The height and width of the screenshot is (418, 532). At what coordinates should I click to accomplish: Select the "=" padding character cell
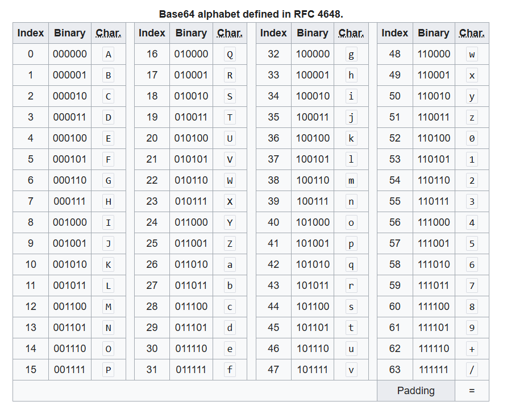[472, 391]
